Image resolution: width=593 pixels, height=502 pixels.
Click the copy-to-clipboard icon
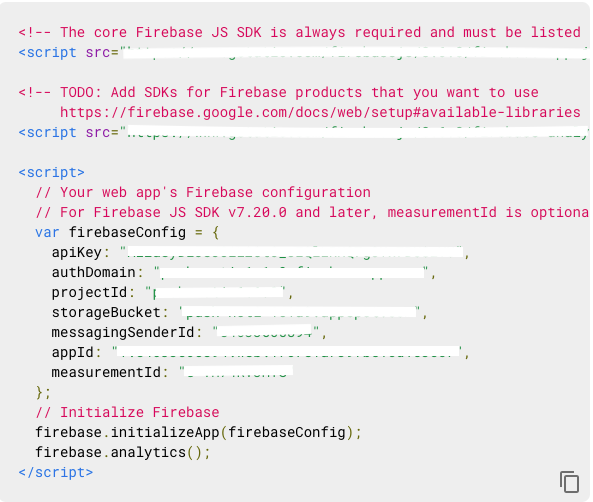click(x=569, y=482)
